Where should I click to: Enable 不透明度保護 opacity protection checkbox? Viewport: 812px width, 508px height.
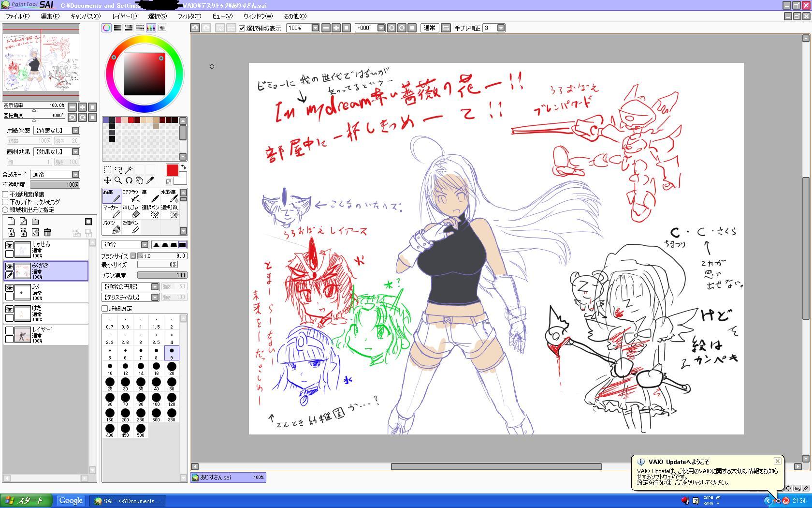point(5,194)
